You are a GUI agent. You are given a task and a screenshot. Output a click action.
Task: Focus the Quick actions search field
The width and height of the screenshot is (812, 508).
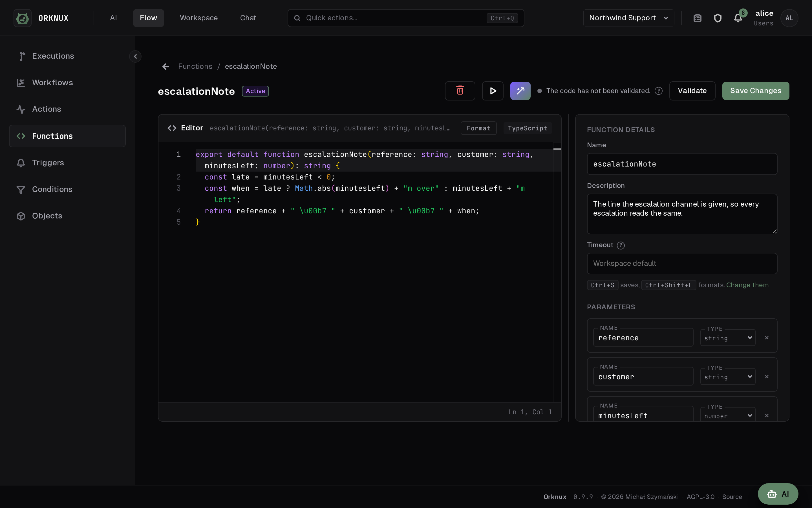(x=406, y=18)
